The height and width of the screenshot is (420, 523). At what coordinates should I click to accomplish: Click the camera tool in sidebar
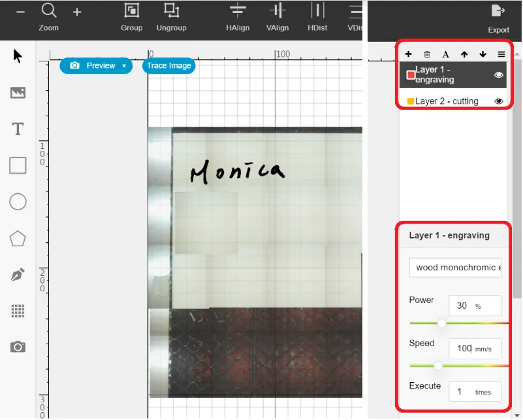18,347
